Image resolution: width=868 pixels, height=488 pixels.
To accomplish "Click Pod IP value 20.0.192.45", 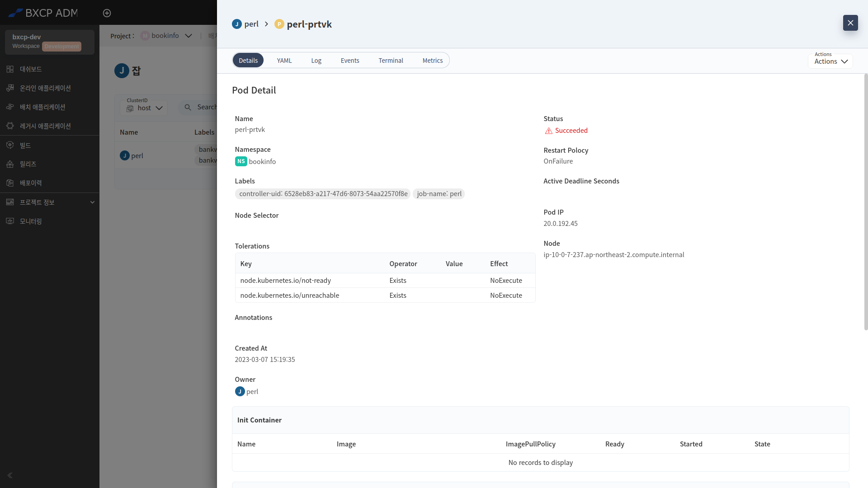I will [561, 224].
